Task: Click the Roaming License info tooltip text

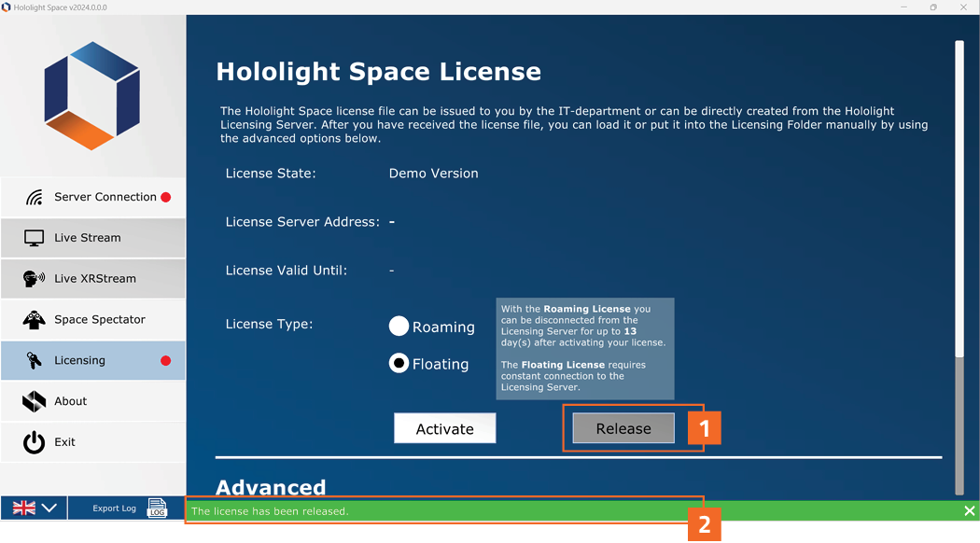Action: tap(585, 348)
